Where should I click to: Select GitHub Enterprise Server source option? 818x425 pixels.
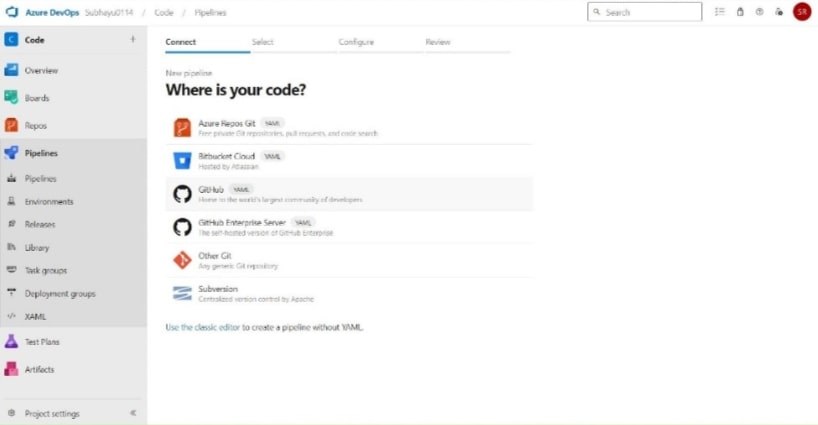point(349,227)
